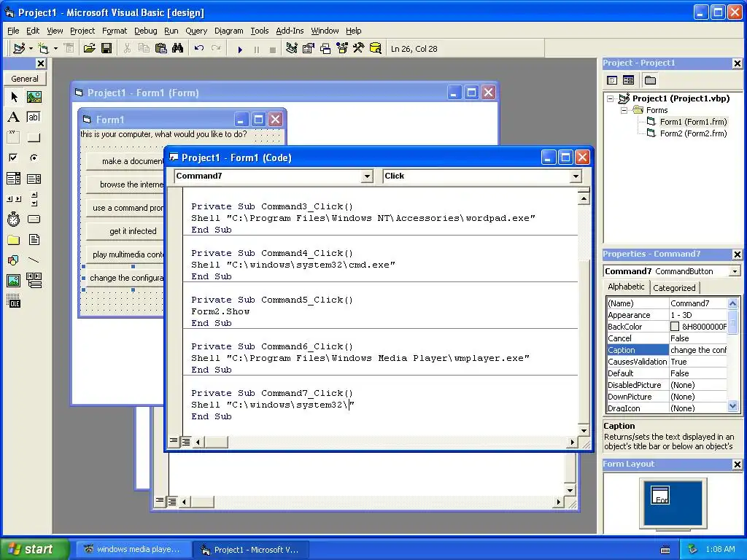Image resolution: width=747 pixels, height=560 pixels.
Task: Click the Add Form toolbar icon
Action: tap(43, 49)
